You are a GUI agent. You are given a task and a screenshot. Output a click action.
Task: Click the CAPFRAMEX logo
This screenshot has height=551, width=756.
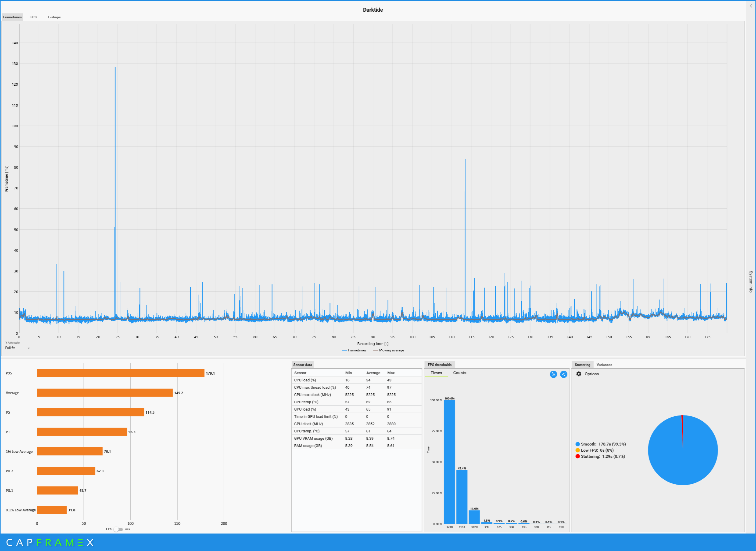tap(50, 542)
